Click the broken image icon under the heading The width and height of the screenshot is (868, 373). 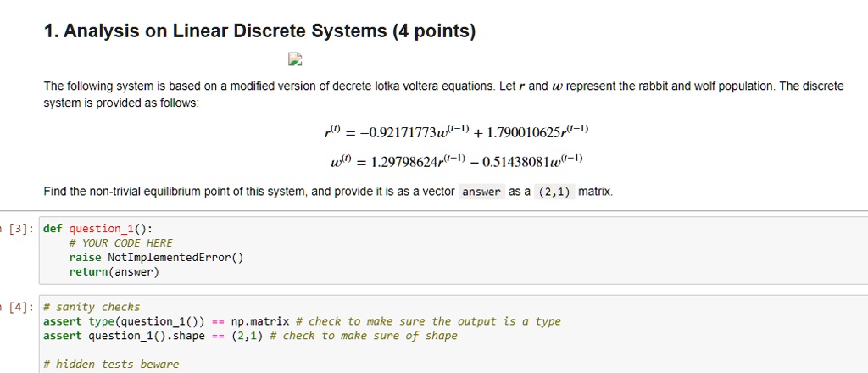tap(295, 59)
